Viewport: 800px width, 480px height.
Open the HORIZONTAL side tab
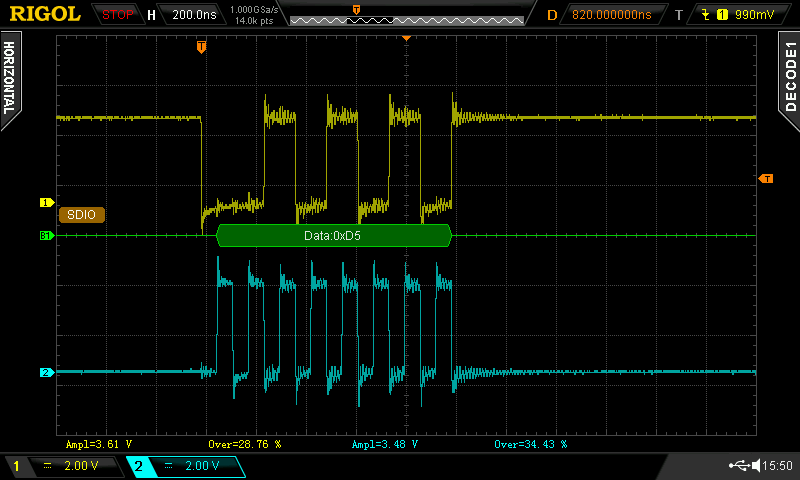pos(10,75)
